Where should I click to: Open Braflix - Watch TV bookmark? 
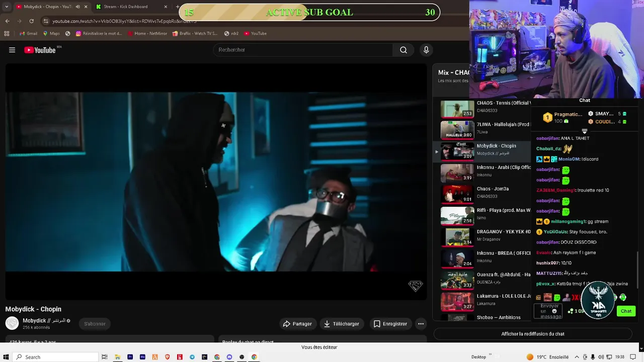195,33
